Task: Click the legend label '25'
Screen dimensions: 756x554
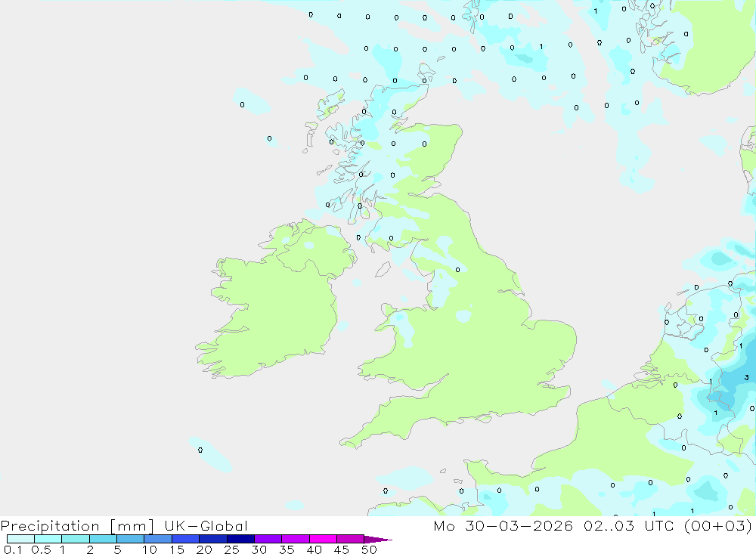Action: [x=232, y=549]
